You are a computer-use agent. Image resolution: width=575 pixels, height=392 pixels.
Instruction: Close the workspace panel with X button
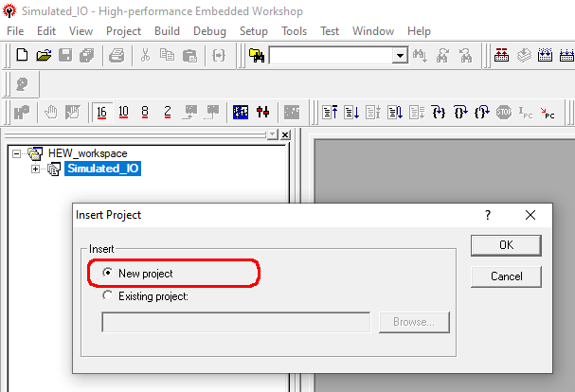click(x=284, y=134)
